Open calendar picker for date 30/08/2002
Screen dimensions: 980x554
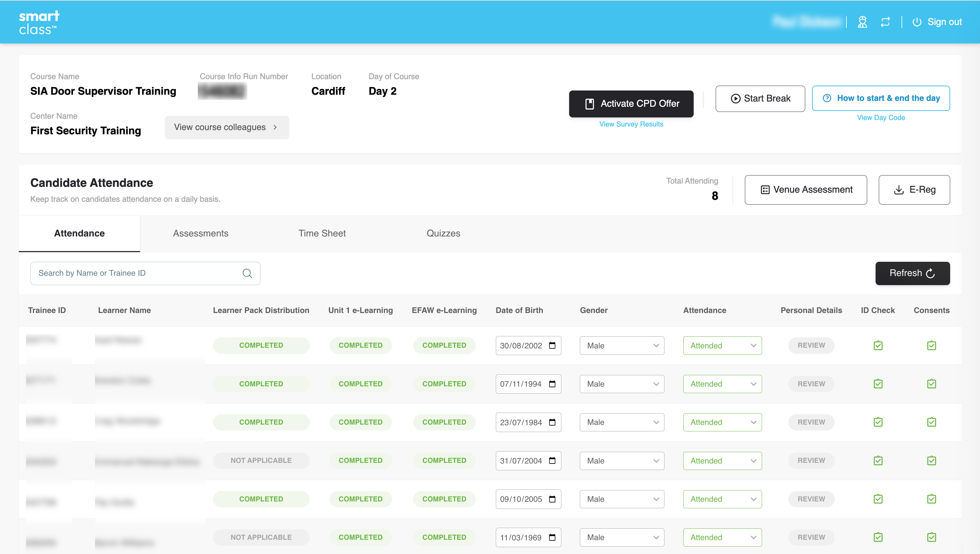pyautogui.click(x=552, y=345)
